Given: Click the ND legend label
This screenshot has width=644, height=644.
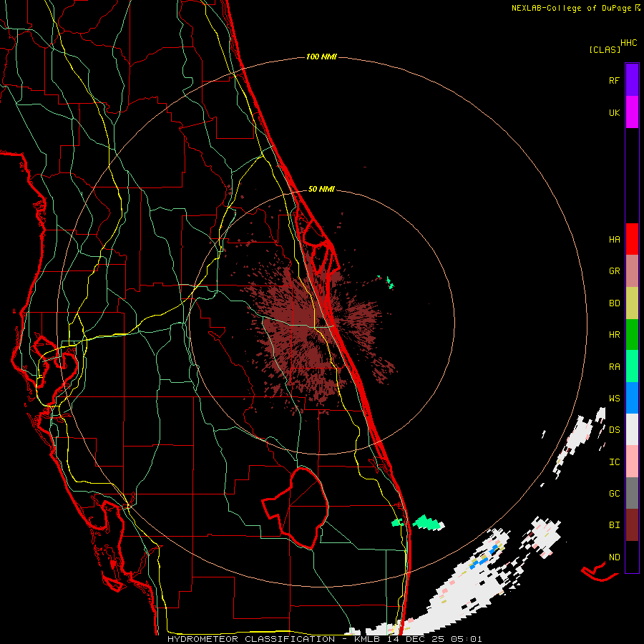Looking at the screenshot, I should click(614, 557).
